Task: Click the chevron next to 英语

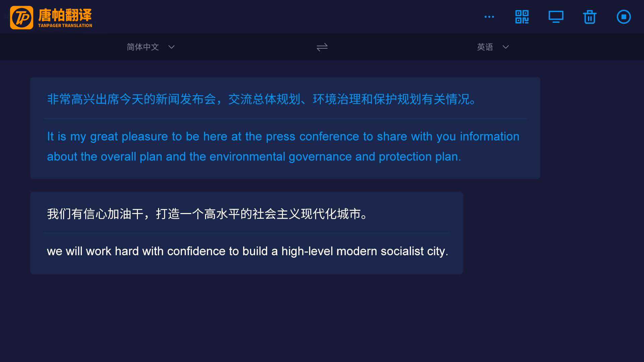Action: [x=506, y=47]
